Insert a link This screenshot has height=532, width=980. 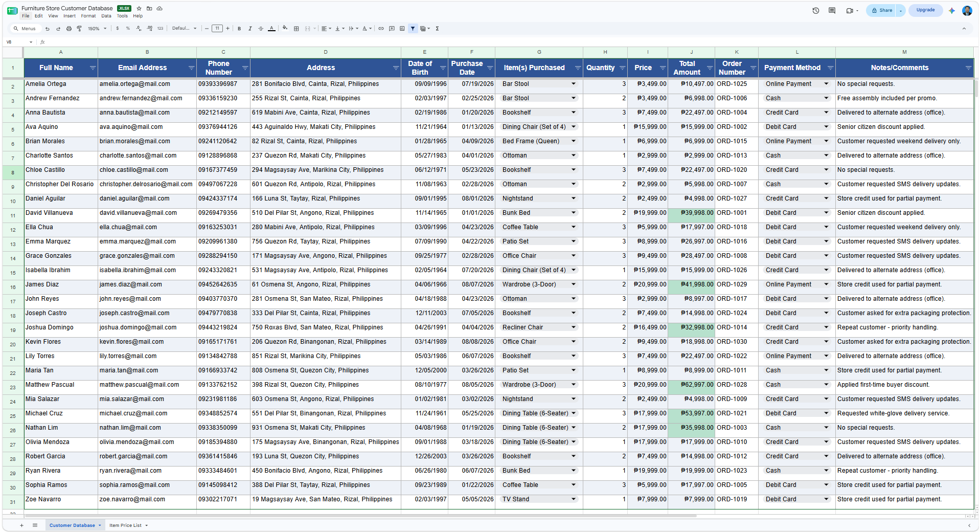381,29
